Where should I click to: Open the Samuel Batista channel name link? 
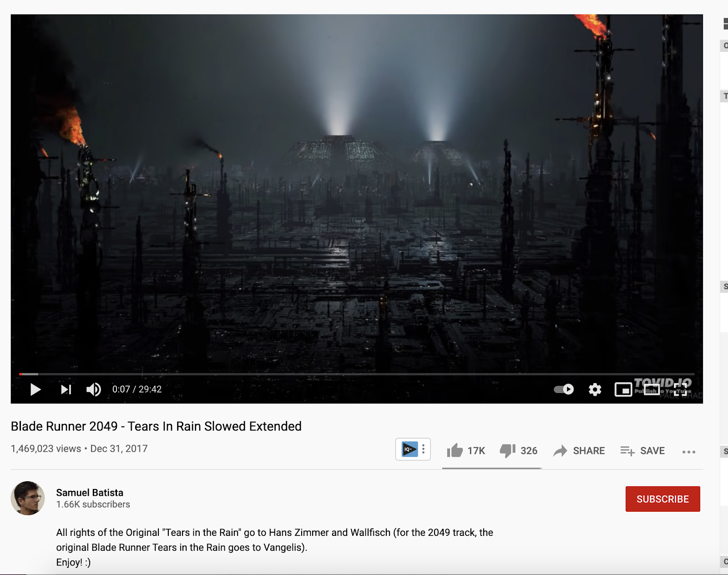[90, 493]
